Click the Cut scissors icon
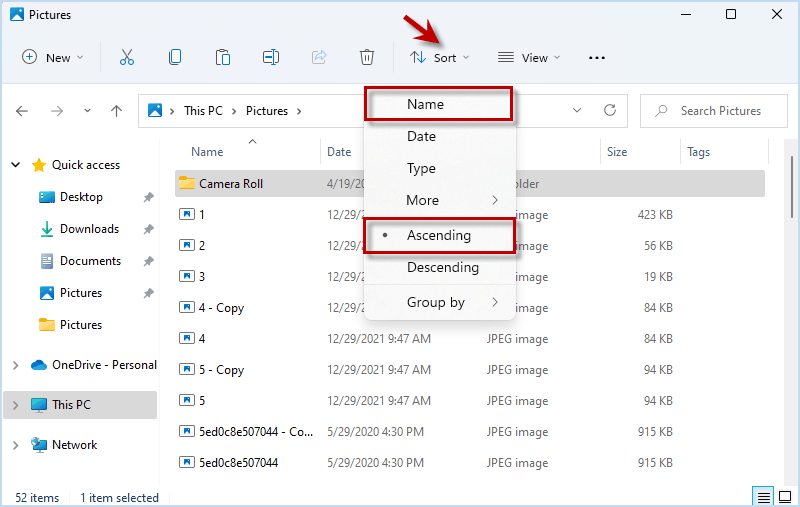 (x=127, y=57)
